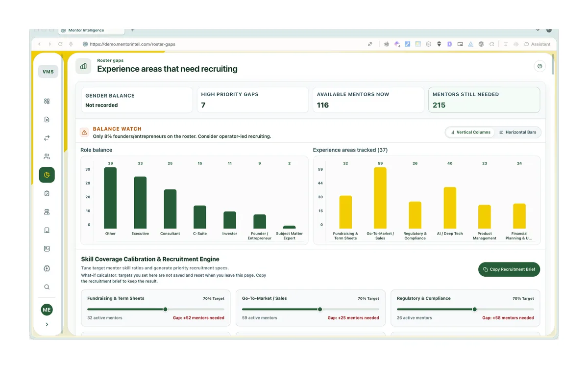
Task: Click the Copy Recruitment Brief button
Action: pos(509,269)
